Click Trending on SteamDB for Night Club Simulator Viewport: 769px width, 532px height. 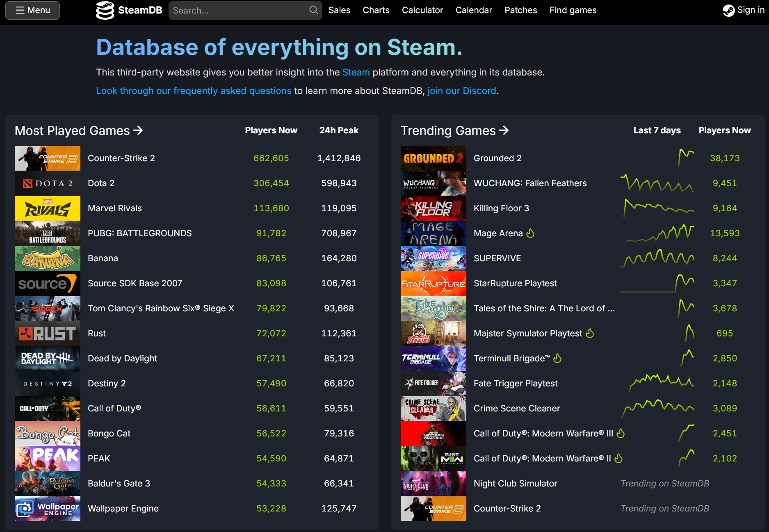[665, 484]
